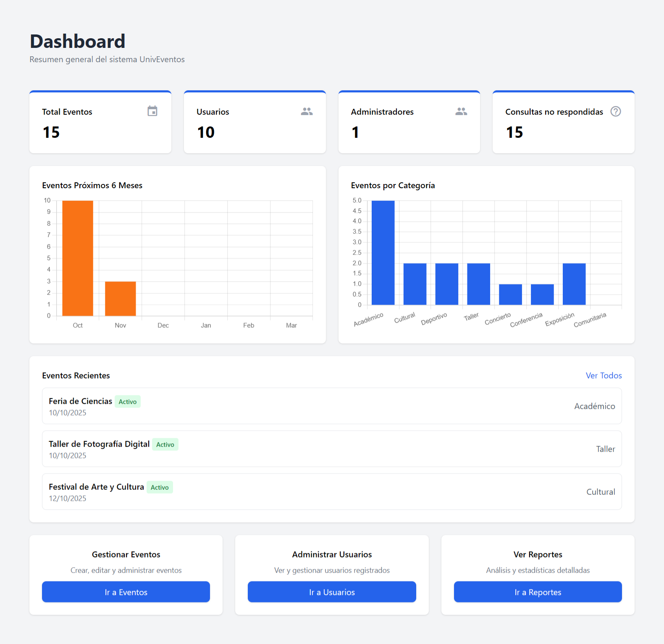Click the blue Concierto category bar
Viewport: 664px width, 644px height.
[510, 294]
